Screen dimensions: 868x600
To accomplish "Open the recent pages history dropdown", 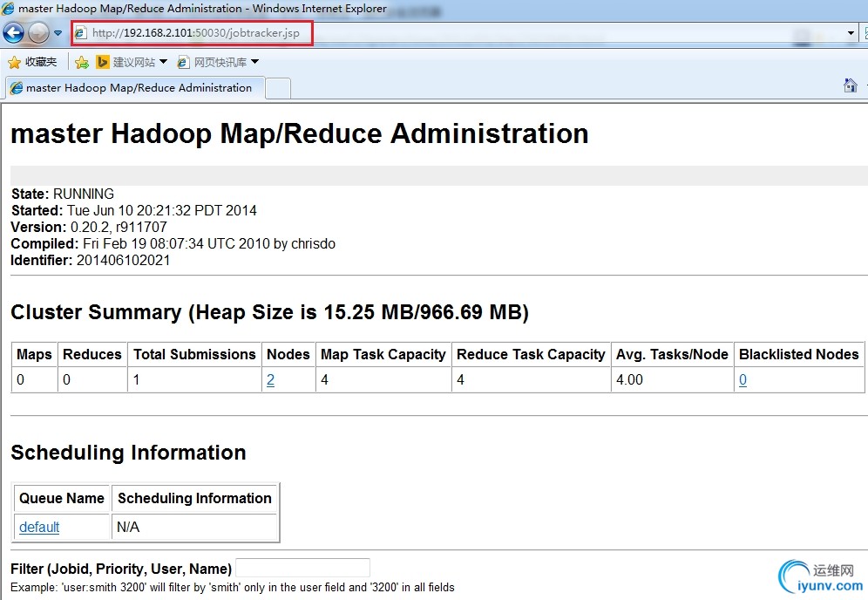I will pos(58,33).
